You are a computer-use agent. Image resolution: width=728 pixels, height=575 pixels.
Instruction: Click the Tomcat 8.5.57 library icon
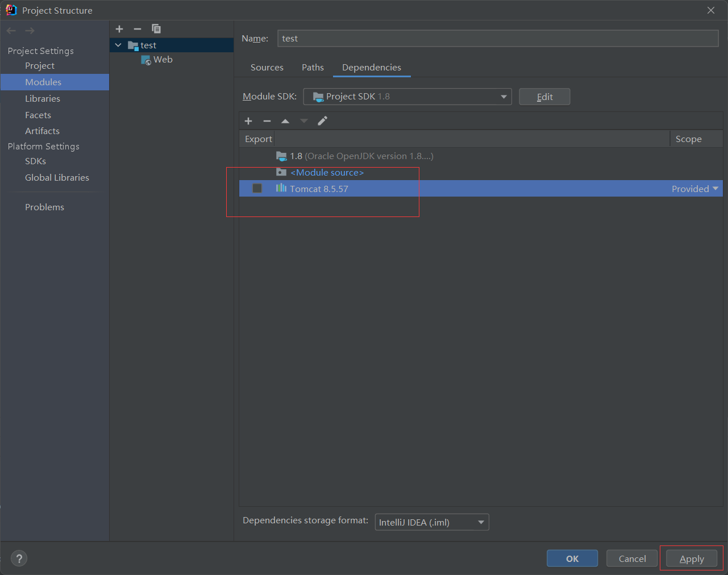point(281,188)
